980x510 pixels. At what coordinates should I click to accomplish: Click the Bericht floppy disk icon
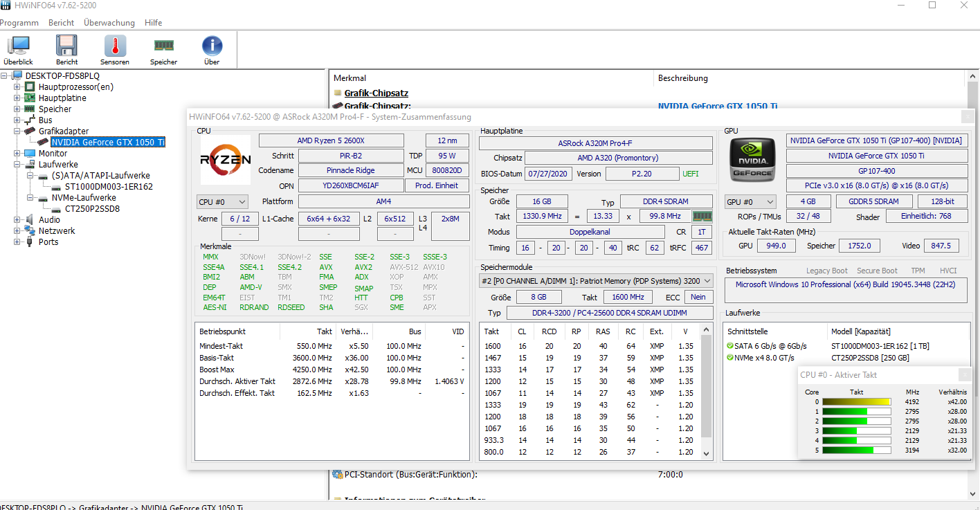click(67, 46)
